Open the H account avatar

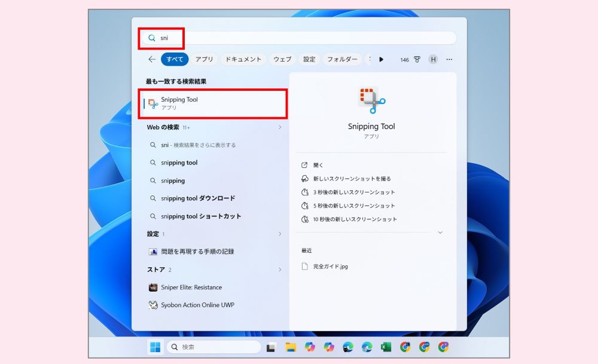[x=433, y=59]
